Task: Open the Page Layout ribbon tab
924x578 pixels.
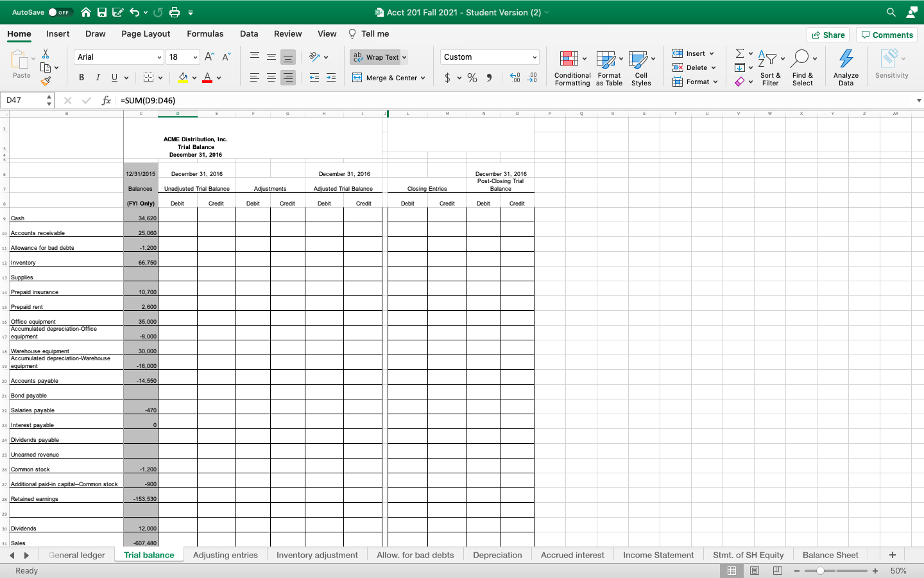Action: [146, 34]
